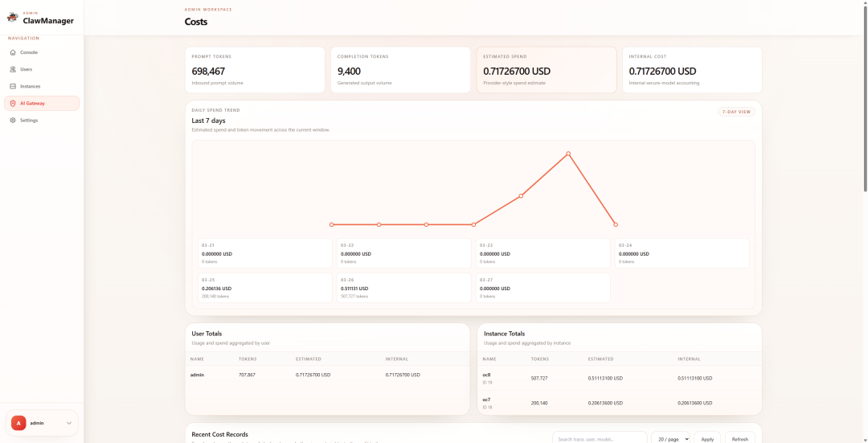Screen dimensions: 868x443
Task: Select the 03-25 daily spend card
Action: (266, 288)
